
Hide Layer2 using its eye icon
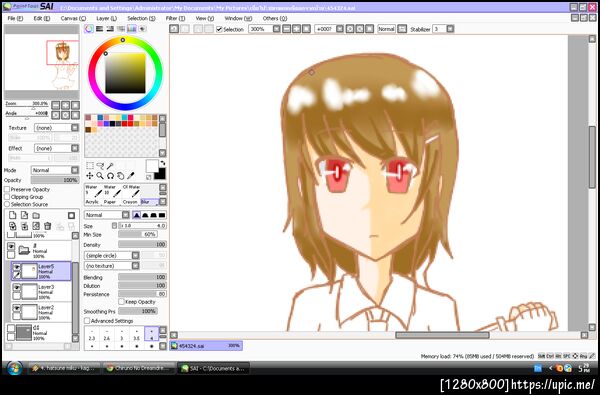[x=17, y=308]
